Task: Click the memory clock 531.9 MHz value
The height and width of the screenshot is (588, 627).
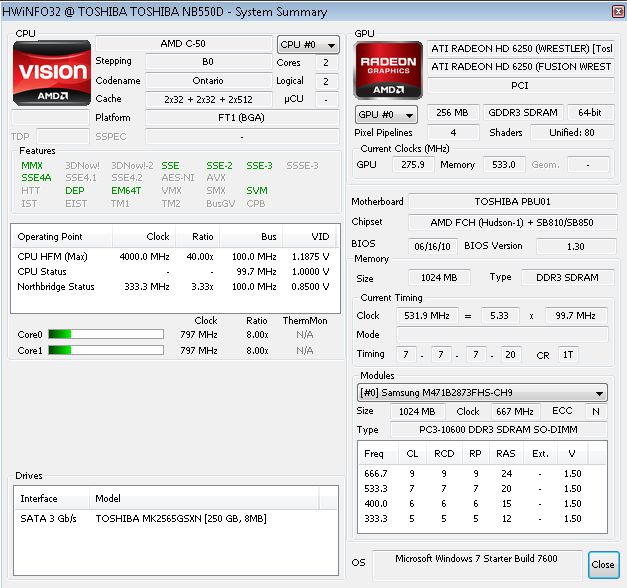Action: tap(427, 316)
